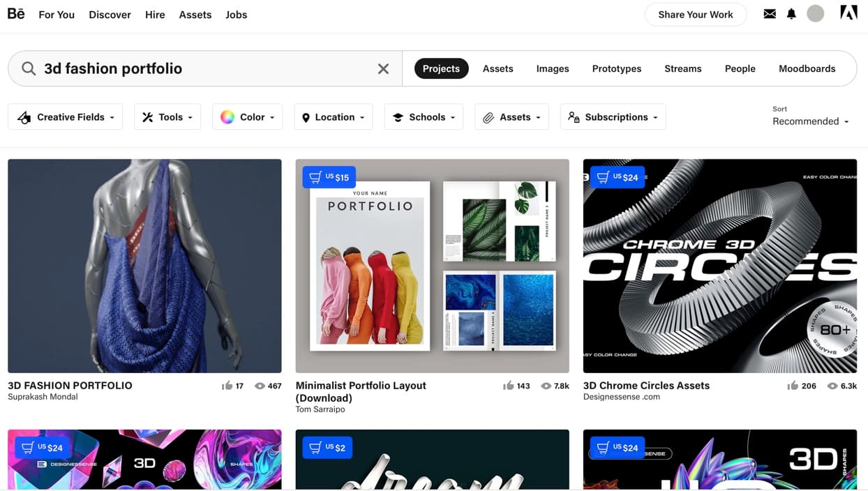Open Tom Sarraipo's profile link
868x491 pixels.
[320, 409]
